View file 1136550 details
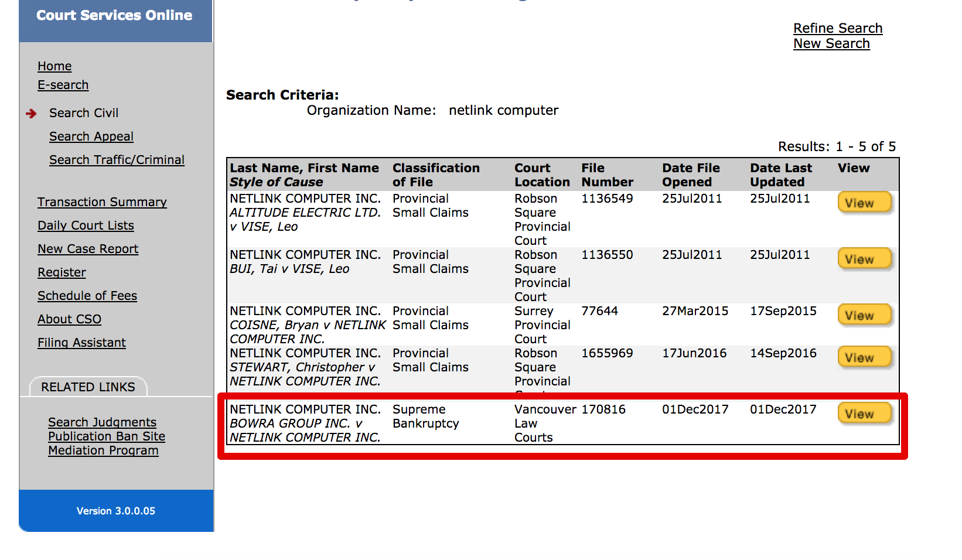The width and height of the screenshot is (962, 560). [x=864, y=259]
